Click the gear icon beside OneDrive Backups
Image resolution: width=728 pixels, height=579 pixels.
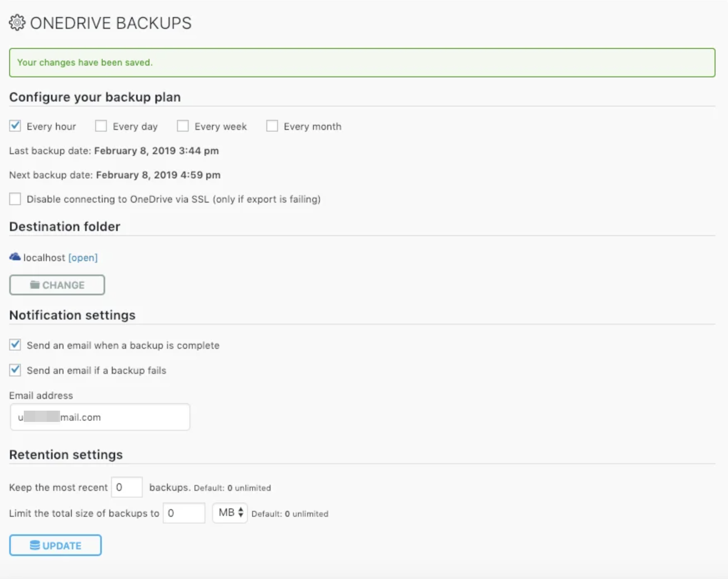click(17, 23)
